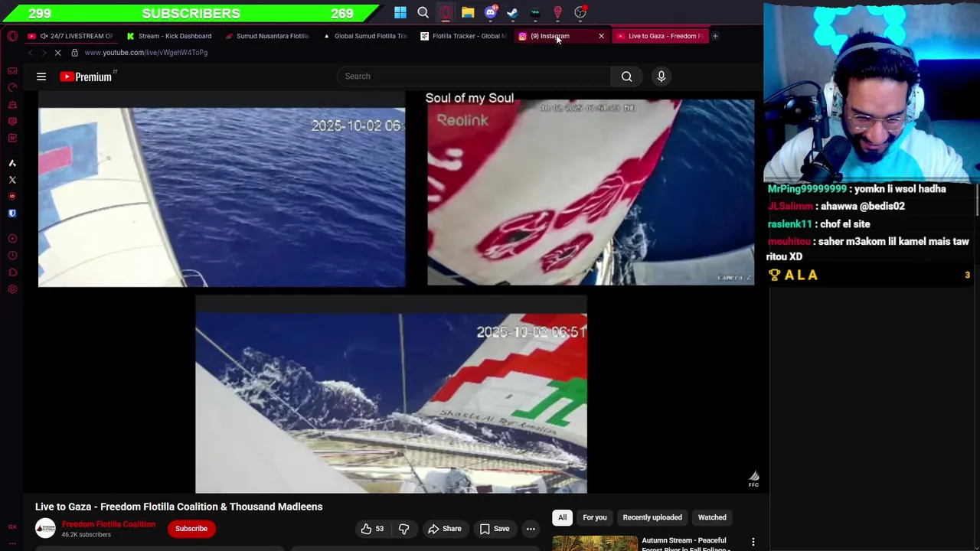The height and width of the screenshot is (551, 980).
Task: Switch to Sumud Nusantara Flotilla tab
Action: click(x=268, y=36)
